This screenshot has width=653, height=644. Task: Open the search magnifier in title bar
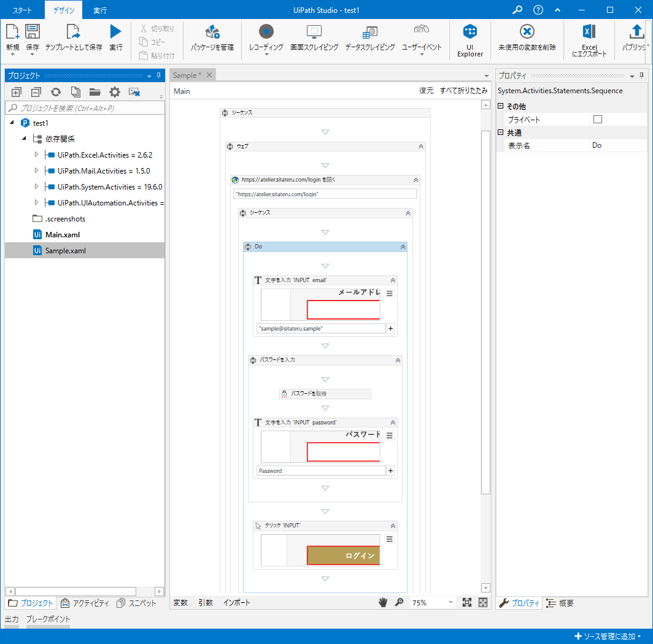(x=517, y=10)
